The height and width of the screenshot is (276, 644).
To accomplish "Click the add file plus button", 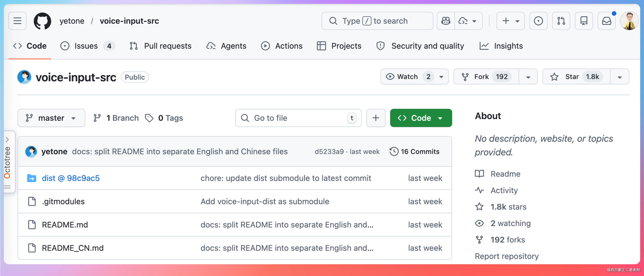I will click(x=375, y=118).
